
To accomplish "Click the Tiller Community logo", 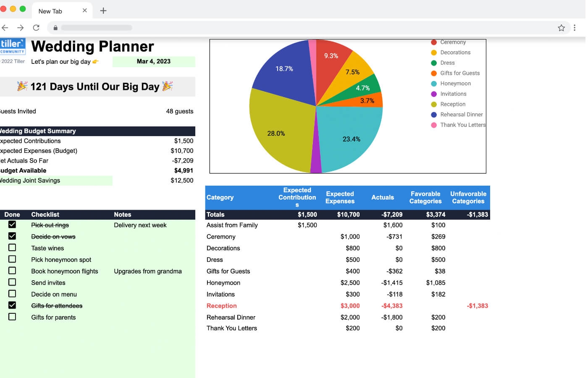I will coord(13,45).
